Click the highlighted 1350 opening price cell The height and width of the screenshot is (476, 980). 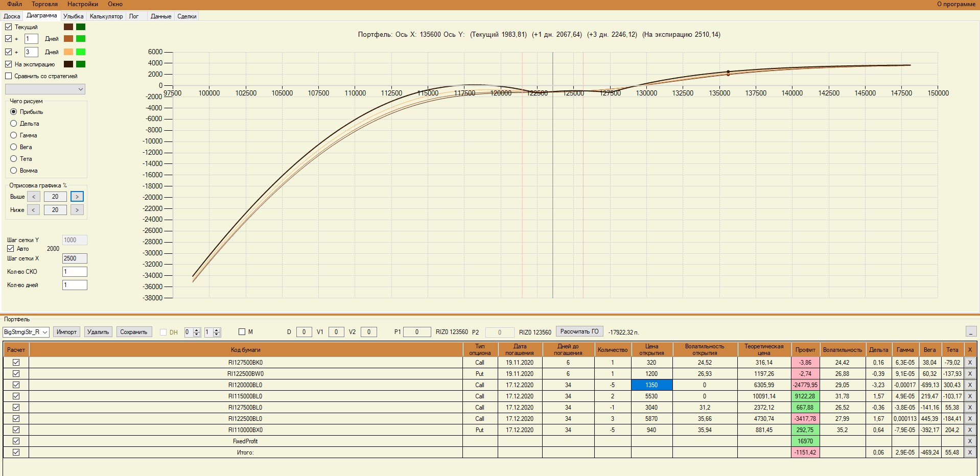(x=651, y=385)
